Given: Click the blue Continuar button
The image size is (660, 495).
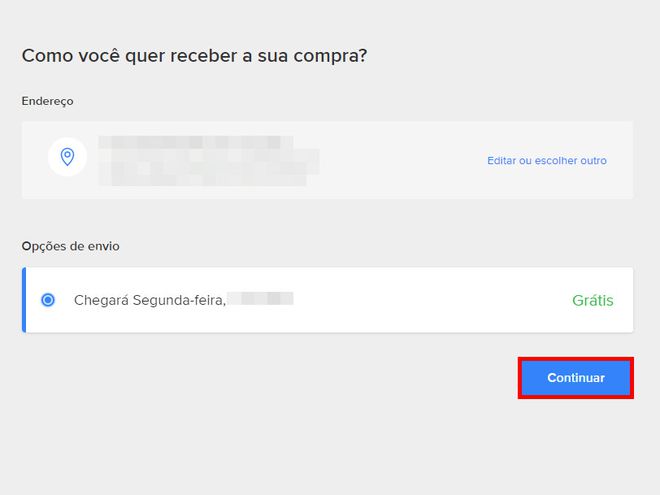Looking at the screenshot, I should click(x=575, y=378).
